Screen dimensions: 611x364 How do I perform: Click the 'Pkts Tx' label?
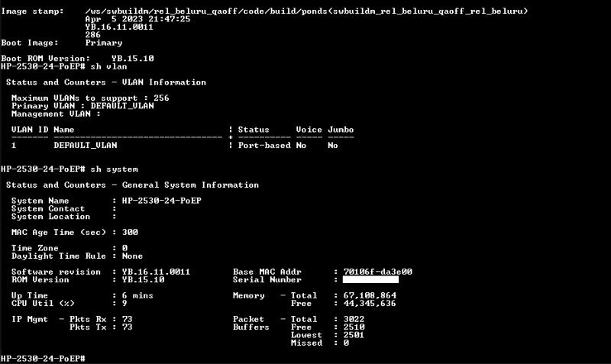pyautogui.click(x=88, y=327)
